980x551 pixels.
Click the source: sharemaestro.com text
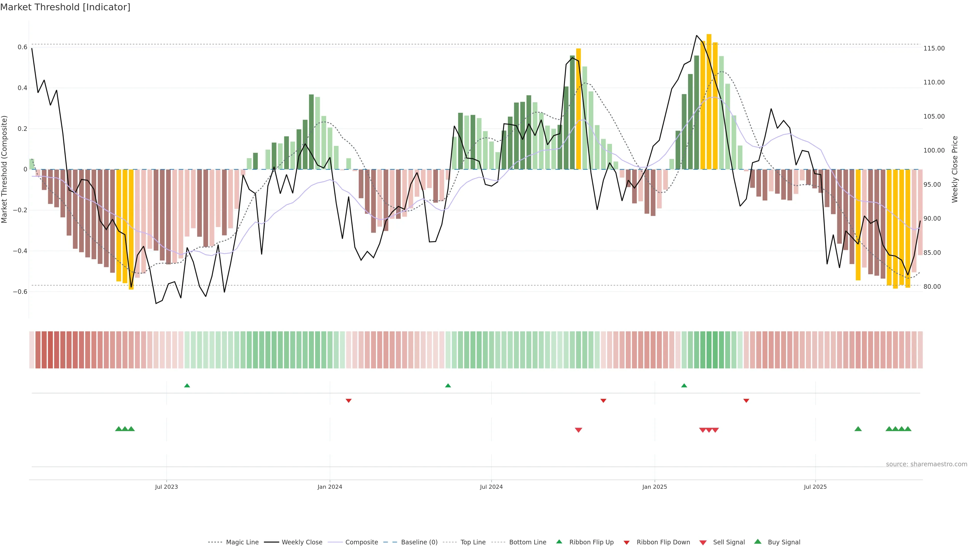(926, 464)
